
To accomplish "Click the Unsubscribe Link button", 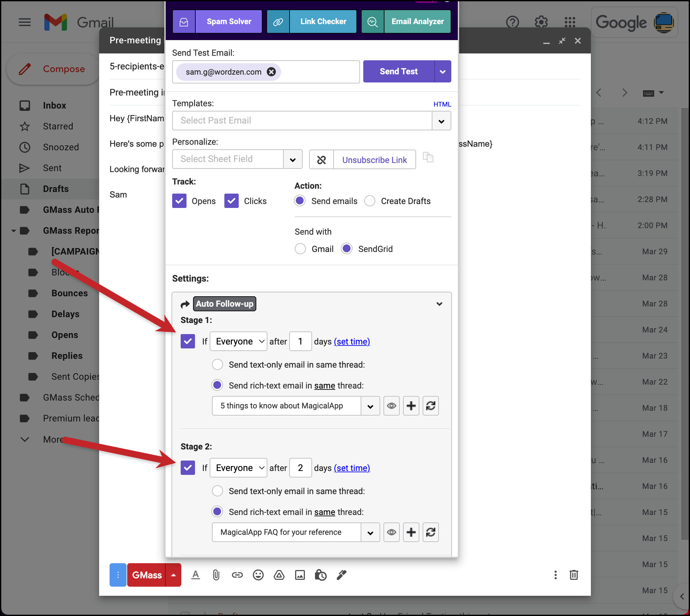I will (374, 160).
